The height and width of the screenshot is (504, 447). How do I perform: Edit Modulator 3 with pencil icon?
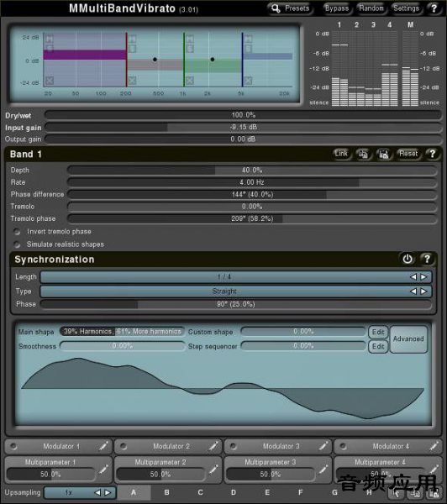click(323, 446)
